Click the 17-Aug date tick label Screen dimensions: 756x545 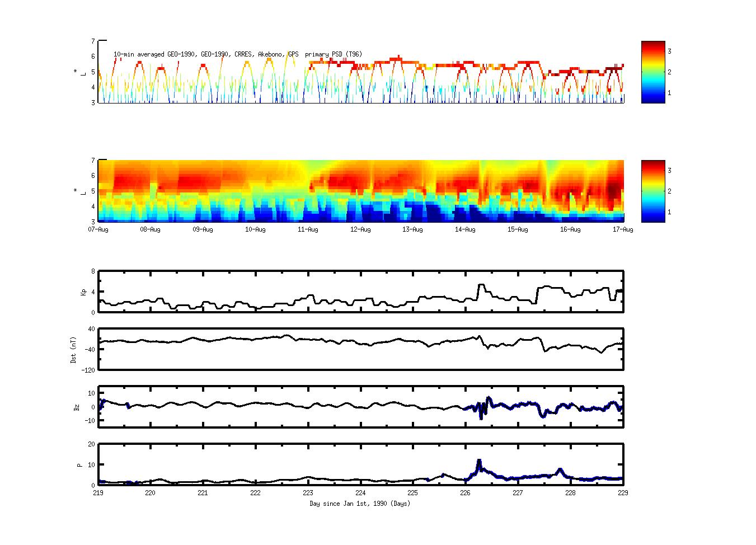[622, 229]
